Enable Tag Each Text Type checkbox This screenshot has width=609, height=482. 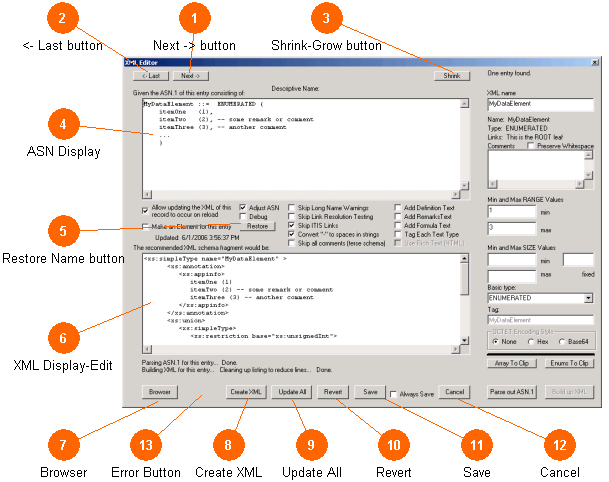click(398, 234)
